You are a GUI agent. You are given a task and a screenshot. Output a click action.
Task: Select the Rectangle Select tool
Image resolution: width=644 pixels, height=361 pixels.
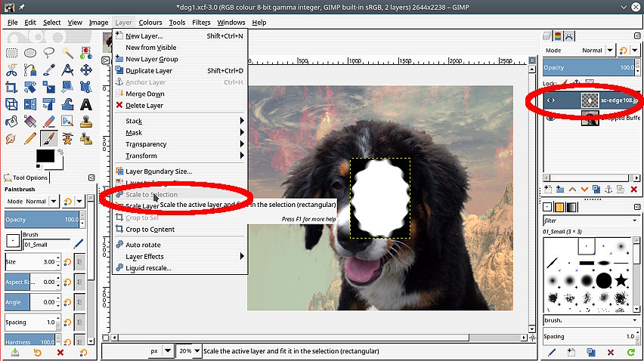[x=11, y=53]
